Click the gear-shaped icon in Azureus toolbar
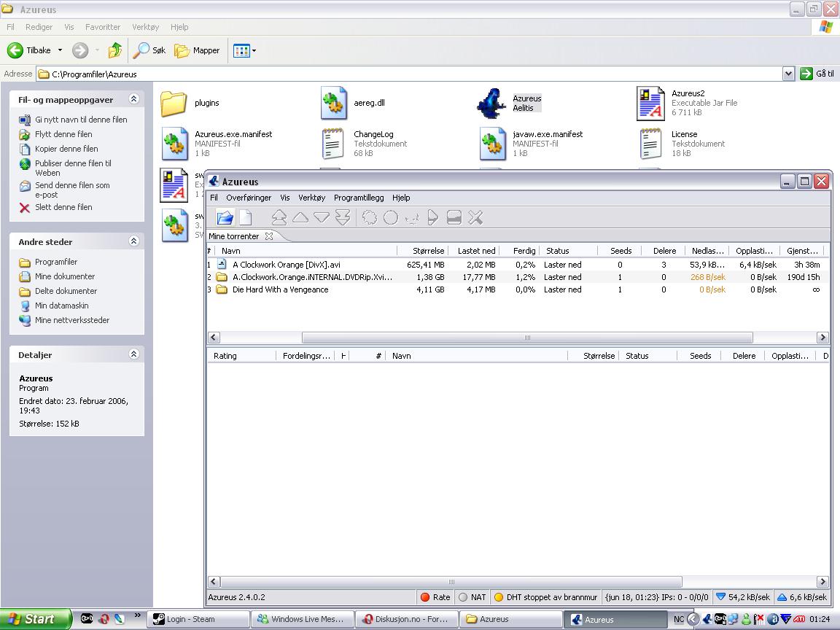840x630 pixels. click(x=370, y=217)
